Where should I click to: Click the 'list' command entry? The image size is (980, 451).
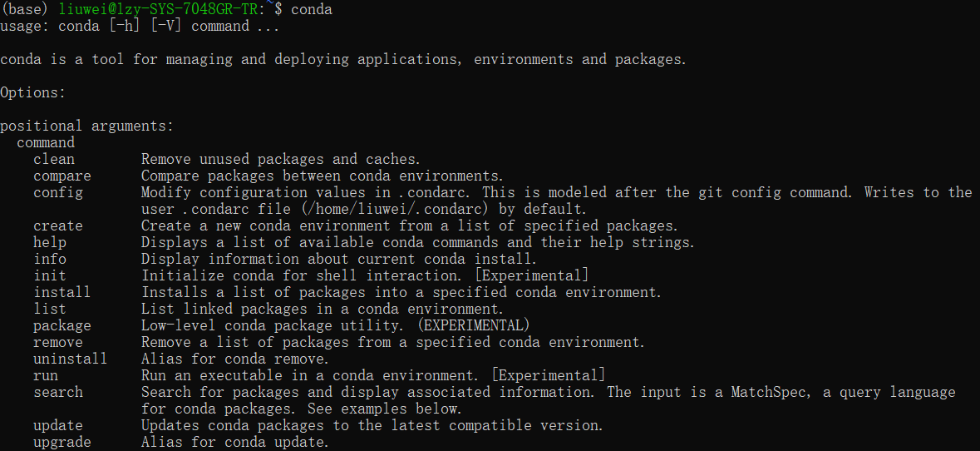click(50, 309)
